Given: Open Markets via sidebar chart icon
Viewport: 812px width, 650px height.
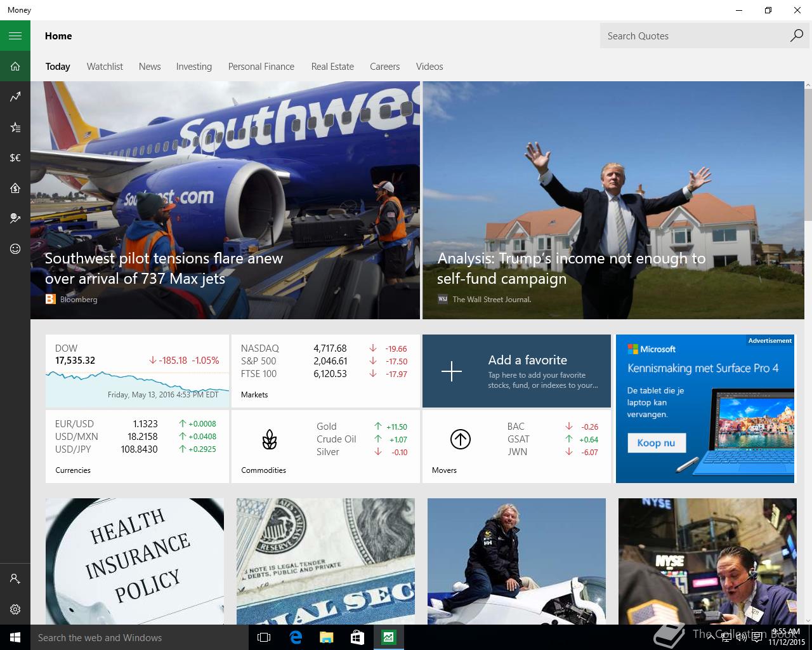Looking at the screenshot, I should click(x=15, y=96).
